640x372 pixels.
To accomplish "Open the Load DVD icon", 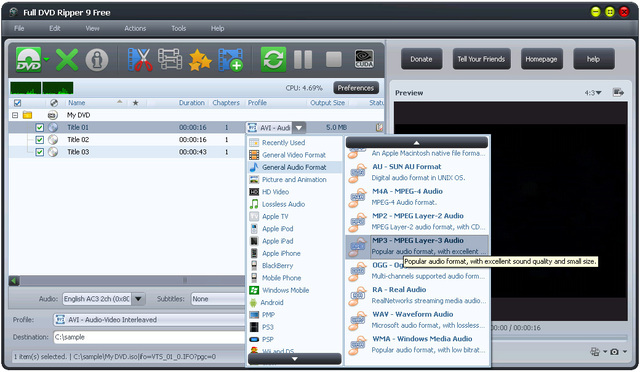I will (29, 60).
